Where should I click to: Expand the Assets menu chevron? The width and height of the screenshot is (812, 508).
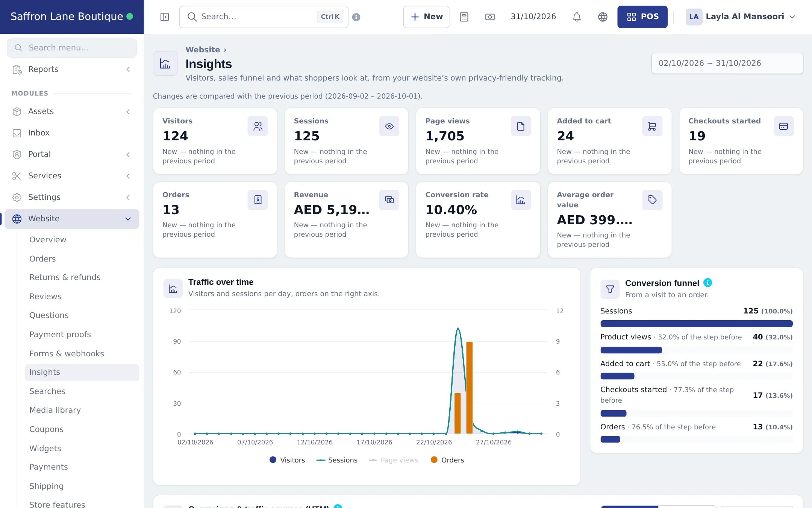pyautogui.click(x=128, y=112)
